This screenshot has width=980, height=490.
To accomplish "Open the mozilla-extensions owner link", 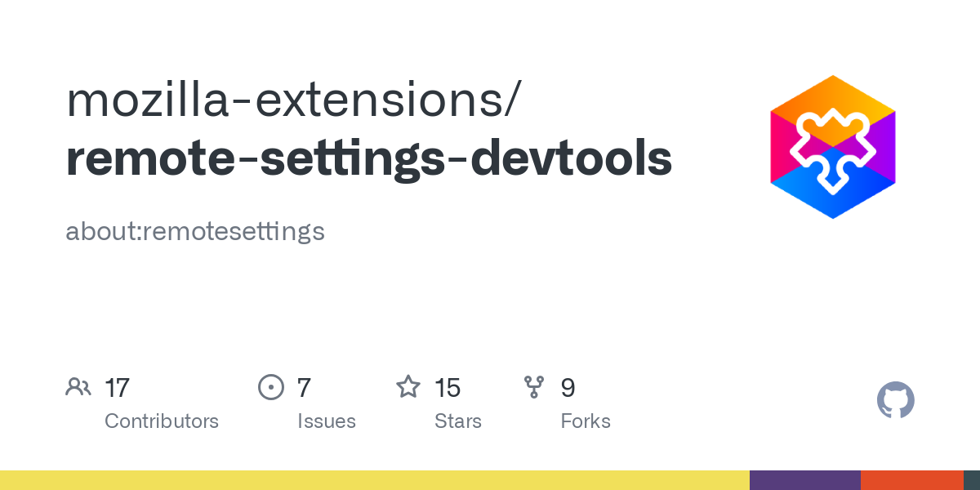I will point(291,99).
